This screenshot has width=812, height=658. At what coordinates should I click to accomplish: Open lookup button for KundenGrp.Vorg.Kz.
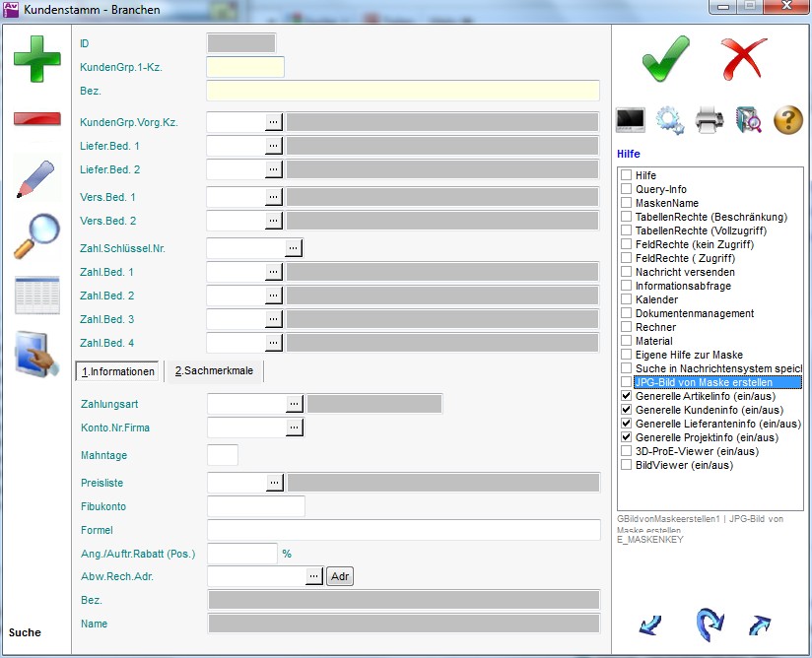[x=274, y=121]
